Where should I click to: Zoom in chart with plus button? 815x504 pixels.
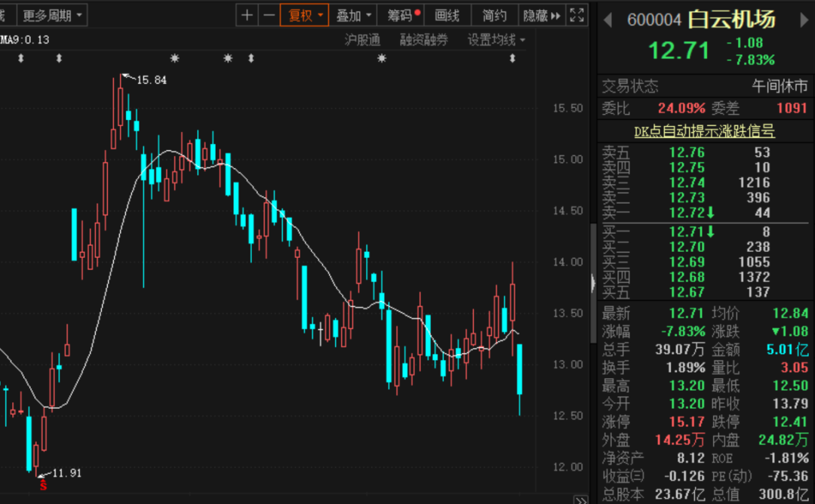pos(248,15)
